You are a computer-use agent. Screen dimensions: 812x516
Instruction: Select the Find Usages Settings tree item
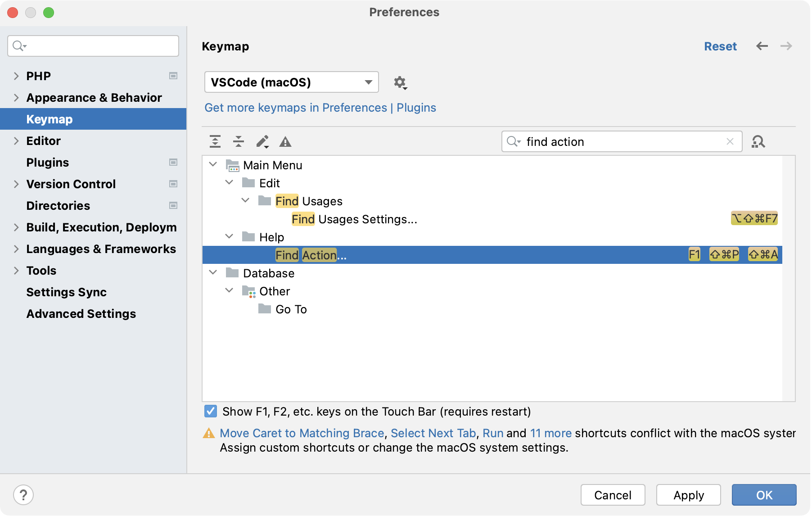click(354, 219)
